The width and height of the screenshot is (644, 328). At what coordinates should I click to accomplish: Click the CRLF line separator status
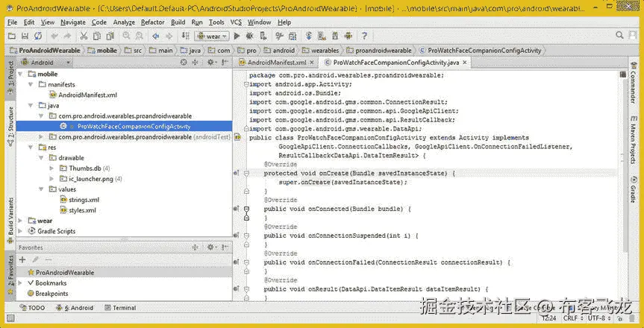click(573, 318)
